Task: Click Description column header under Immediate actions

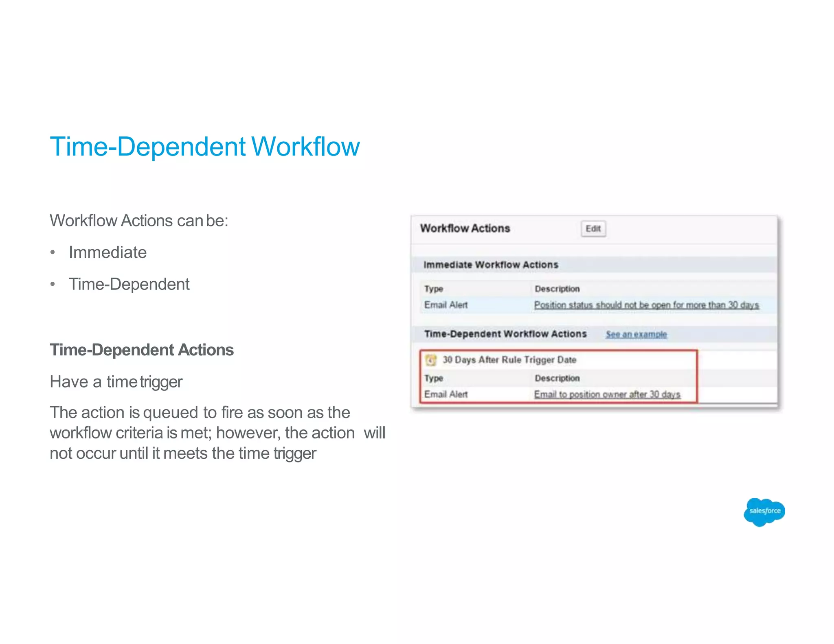Action: [557, 289]
